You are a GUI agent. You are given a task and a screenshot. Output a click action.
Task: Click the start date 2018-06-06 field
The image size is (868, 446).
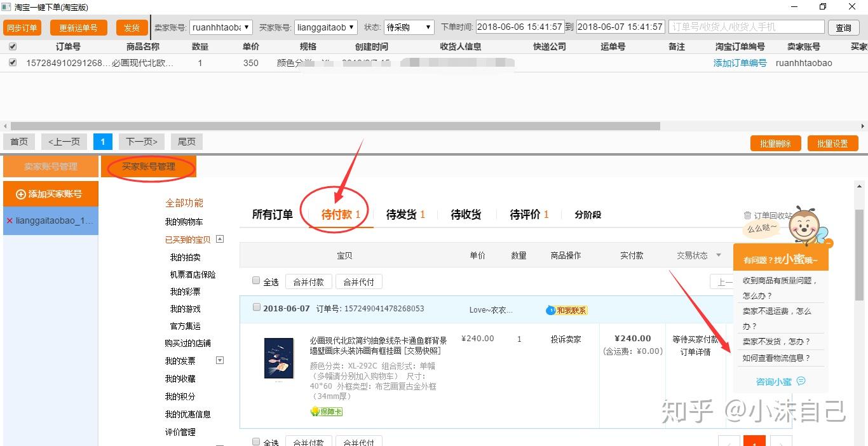[x=519, y=27]
